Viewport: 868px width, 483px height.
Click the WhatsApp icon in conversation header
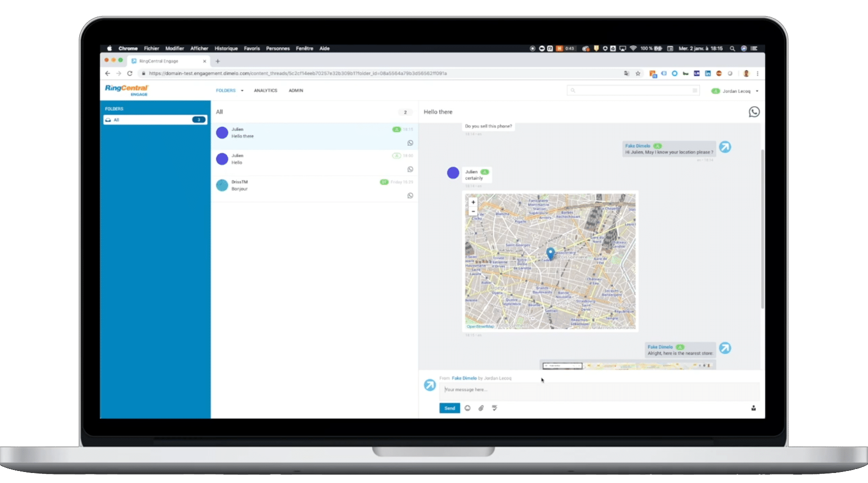[754, 112]
